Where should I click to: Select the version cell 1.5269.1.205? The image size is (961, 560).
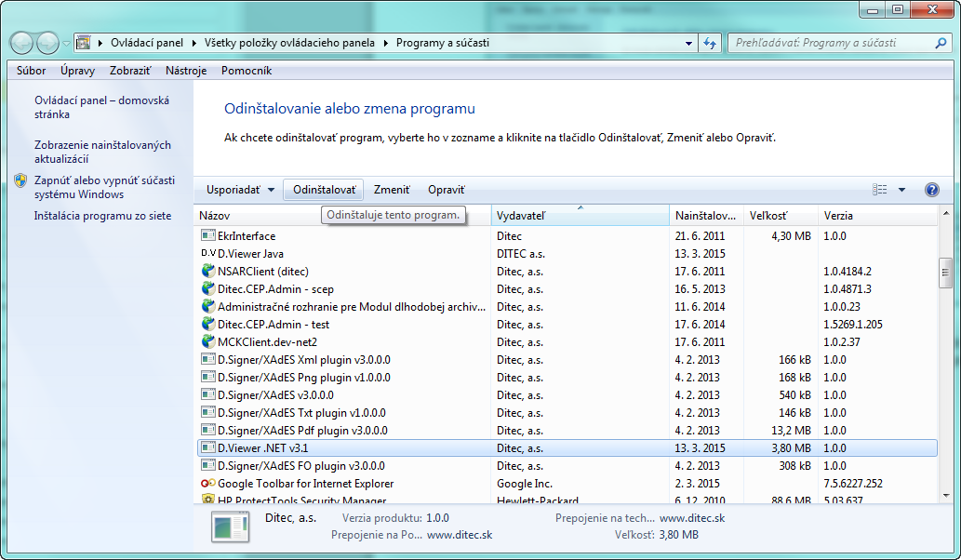(853, 324)
